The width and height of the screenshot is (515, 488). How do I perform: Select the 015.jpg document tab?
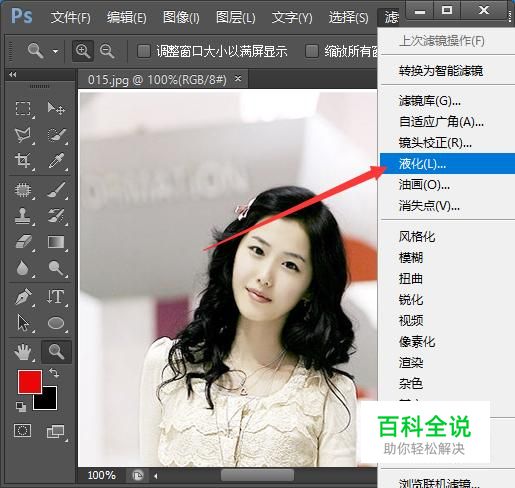coord(163,79)
